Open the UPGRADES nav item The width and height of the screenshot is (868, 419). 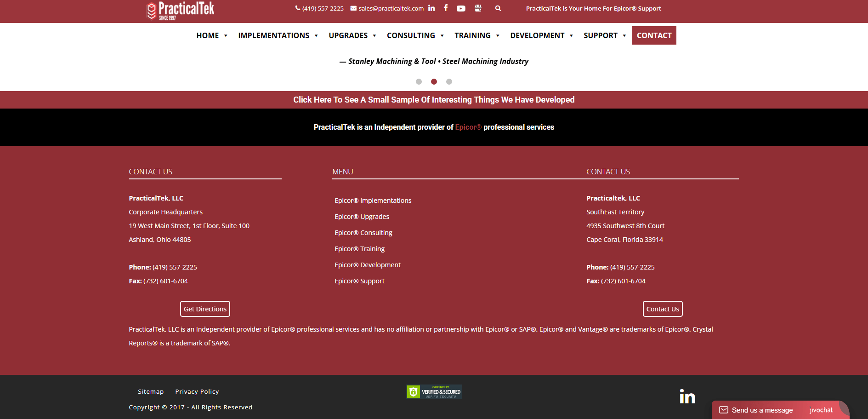[x=348, y=35]
